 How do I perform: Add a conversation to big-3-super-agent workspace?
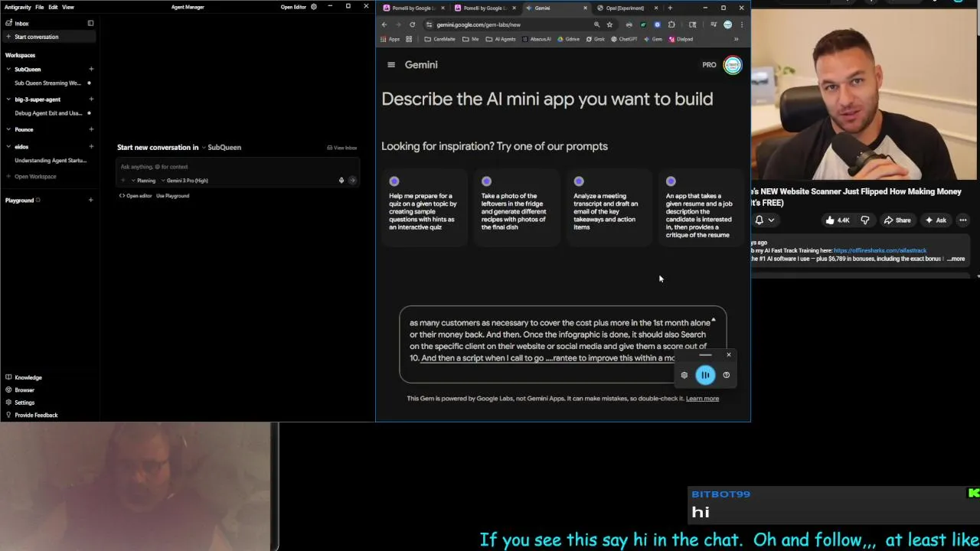pos(91,99)
